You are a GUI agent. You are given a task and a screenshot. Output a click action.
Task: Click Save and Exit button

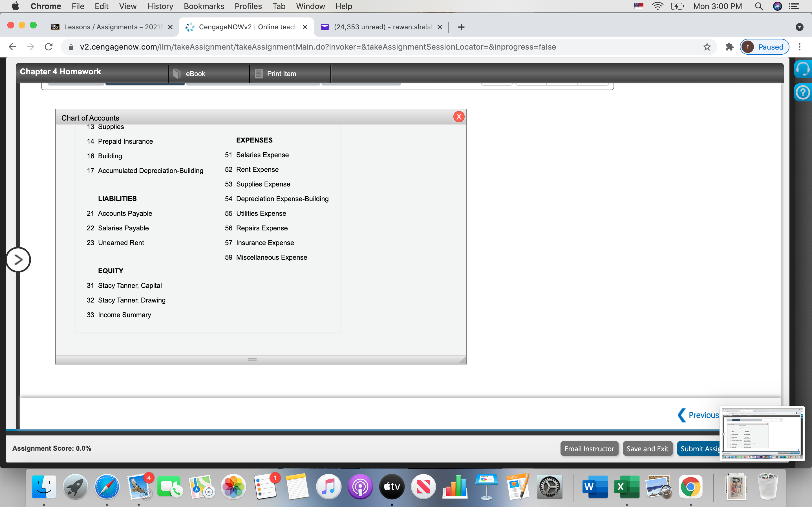647,449
